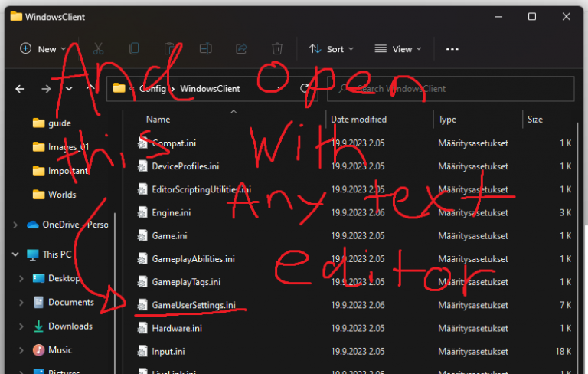This screenshot has width=588, height=374.
Task: Open the Sort dropdown menu
Action: (x=331, y=48)
